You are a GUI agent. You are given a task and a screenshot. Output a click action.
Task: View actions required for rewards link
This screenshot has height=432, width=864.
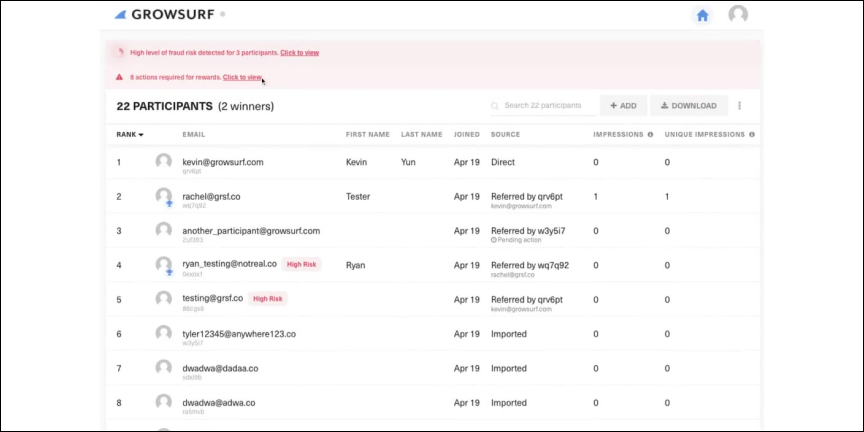coord(242,77)
